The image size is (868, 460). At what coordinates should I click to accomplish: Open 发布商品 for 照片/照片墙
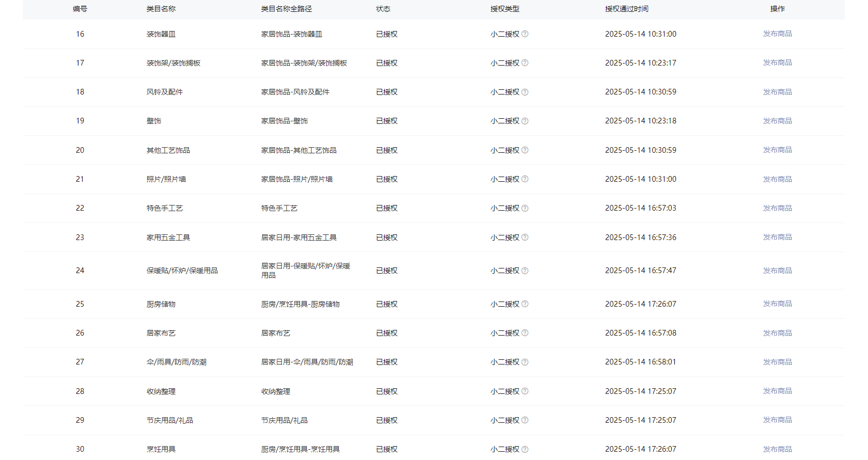click(x=777, y=179)
